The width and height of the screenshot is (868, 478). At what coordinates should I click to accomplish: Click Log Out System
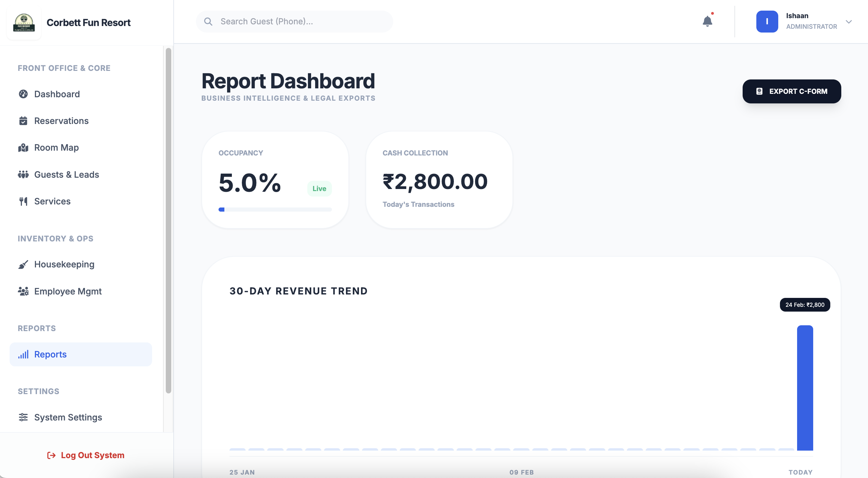(x=86, y=455)
